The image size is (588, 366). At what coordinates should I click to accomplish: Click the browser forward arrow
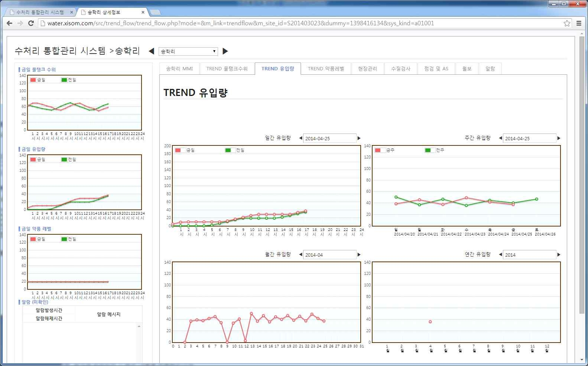pyautogui.click(x=20, y=23)
